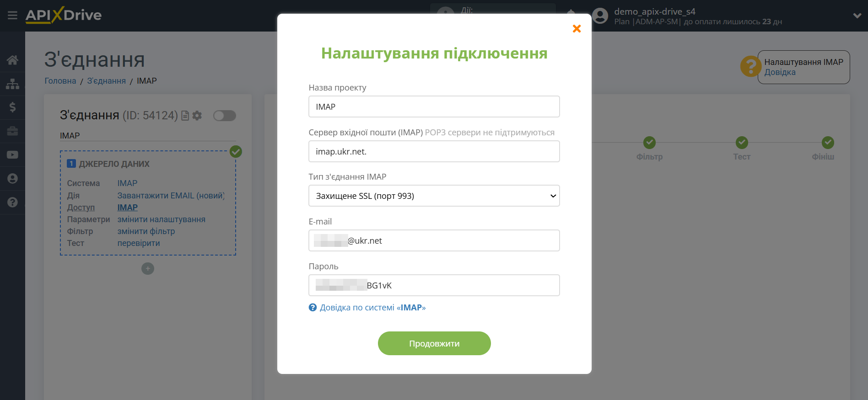
Task: Click the IMAP access link
Action: point(127,208)
